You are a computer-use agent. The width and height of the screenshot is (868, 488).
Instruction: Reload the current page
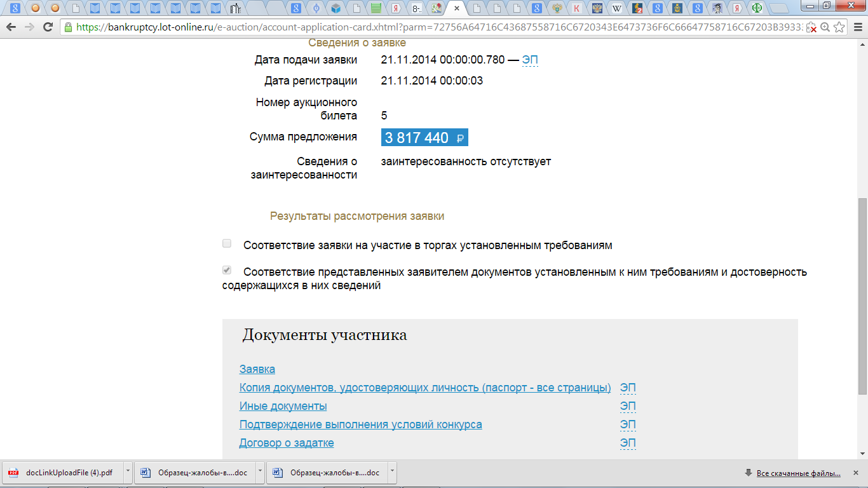48,27
